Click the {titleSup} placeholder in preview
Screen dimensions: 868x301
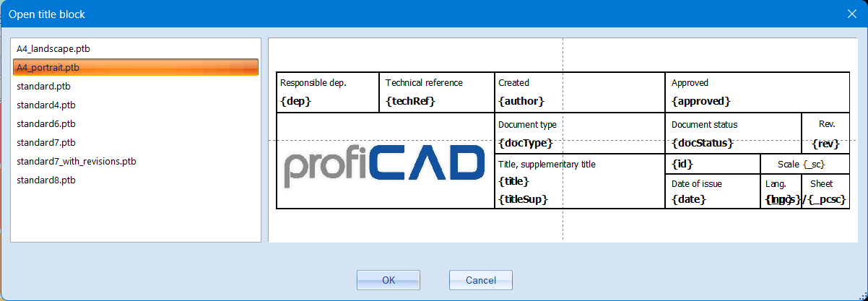(524, 199)
